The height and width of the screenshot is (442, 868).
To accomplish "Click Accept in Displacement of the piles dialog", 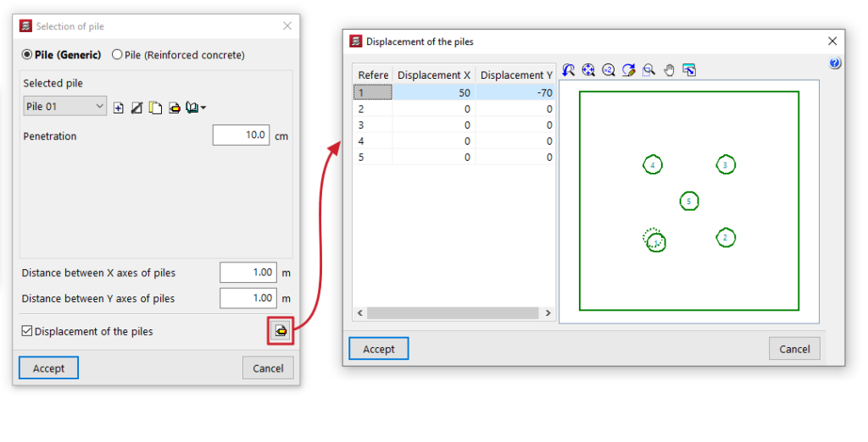I will pos(379,349).
